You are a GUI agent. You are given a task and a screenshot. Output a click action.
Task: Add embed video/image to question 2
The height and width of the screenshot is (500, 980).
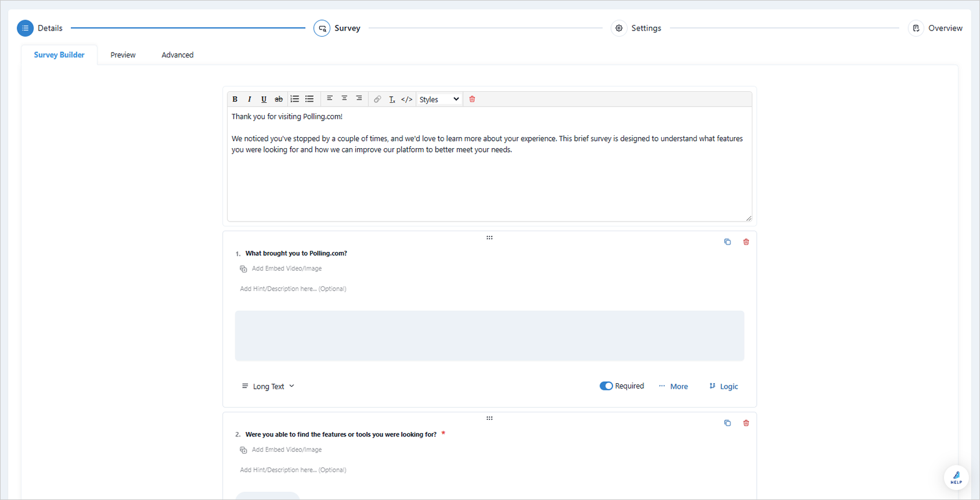click(281, 450)
